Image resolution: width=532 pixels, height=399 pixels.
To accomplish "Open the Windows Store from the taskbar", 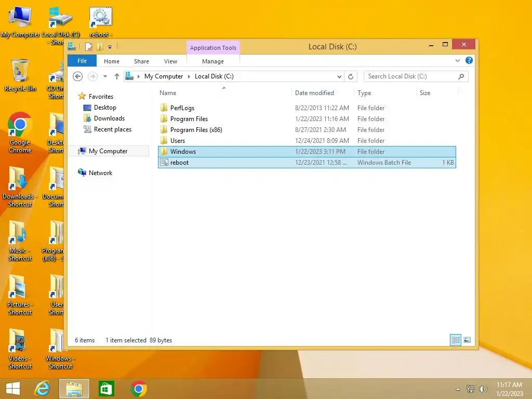I will tap(106, 389).
